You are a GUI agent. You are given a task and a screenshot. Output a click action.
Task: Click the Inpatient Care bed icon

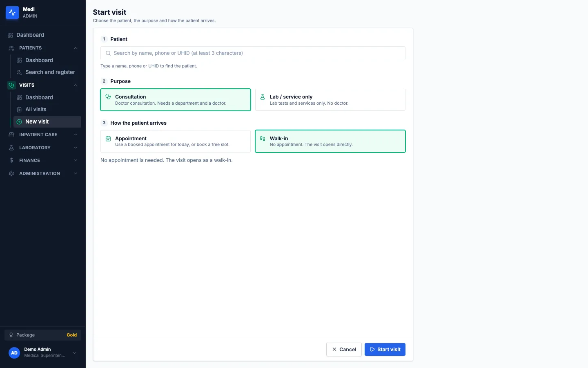click(x=11, y=135)
